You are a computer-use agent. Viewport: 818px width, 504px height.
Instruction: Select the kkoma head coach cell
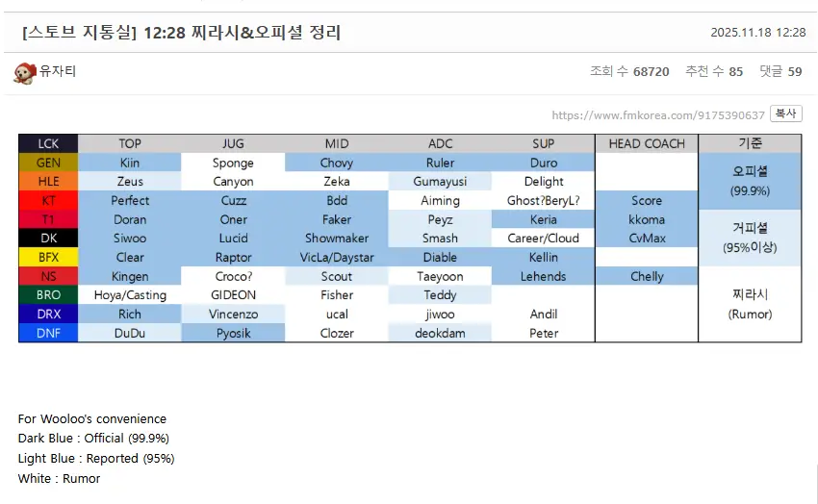pos(647,219)
